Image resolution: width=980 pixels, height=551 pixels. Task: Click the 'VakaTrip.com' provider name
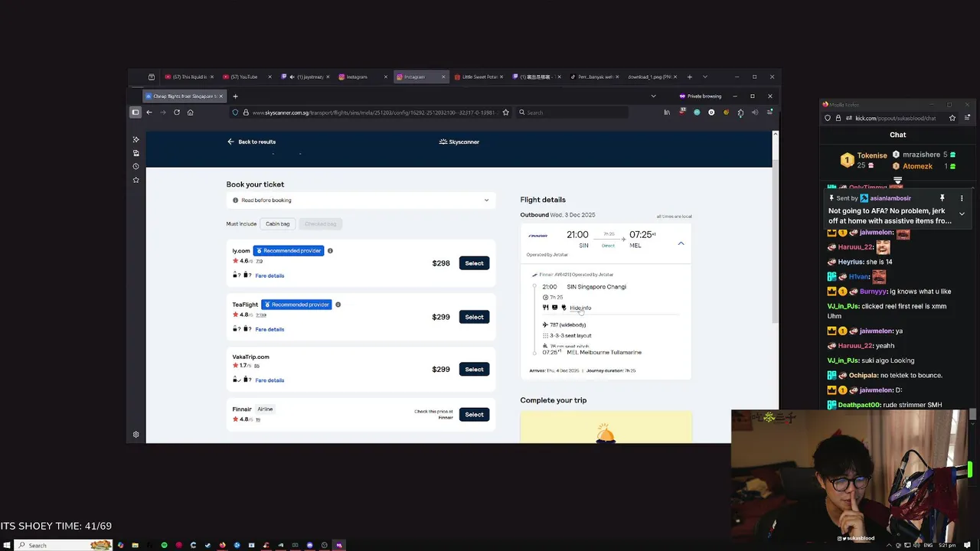(x=251, y=357)
